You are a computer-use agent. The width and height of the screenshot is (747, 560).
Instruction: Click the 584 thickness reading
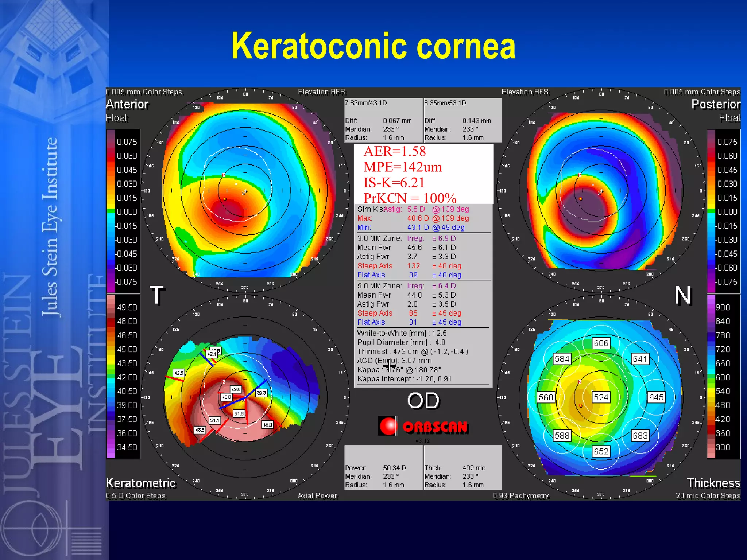[x=562, y=359]
